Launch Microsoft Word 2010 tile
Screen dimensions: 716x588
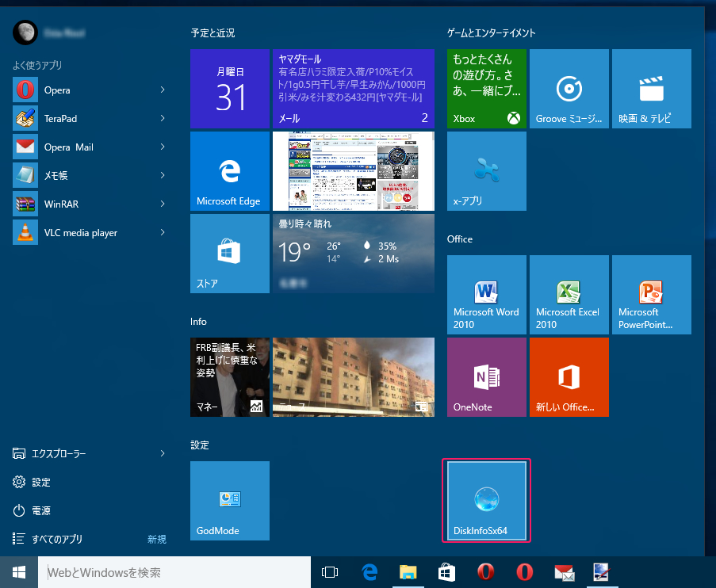tap(487, 295)
